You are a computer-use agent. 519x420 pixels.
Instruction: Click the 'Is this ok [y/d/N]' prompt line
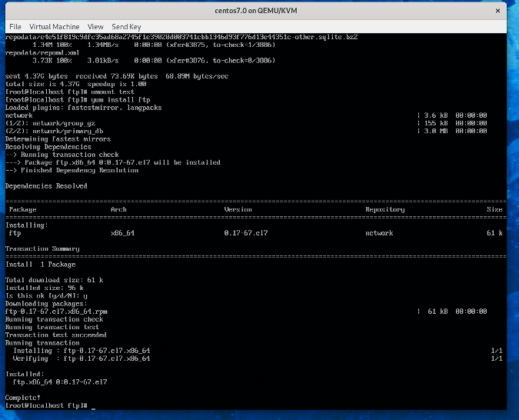[46, 295]
